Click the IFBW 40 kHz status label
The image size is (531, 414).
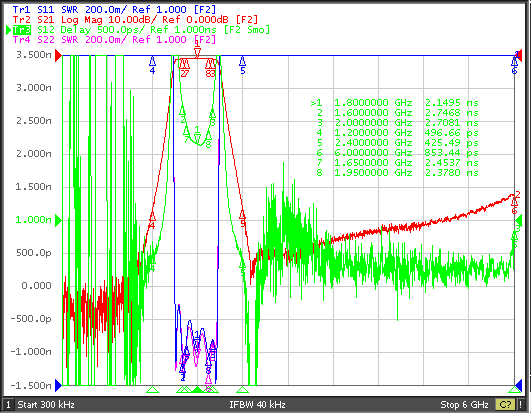[x=257, y=405]
